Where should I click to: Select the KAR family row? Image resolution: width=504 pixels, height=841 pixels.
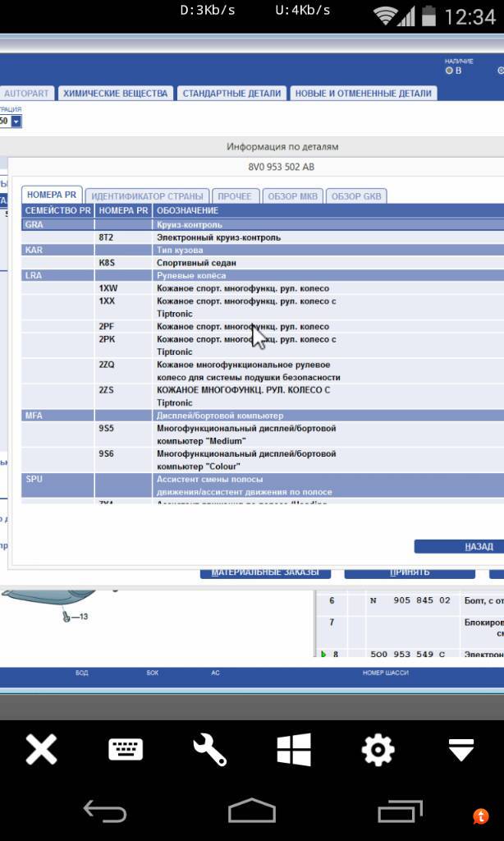click(x=263, y=250)
